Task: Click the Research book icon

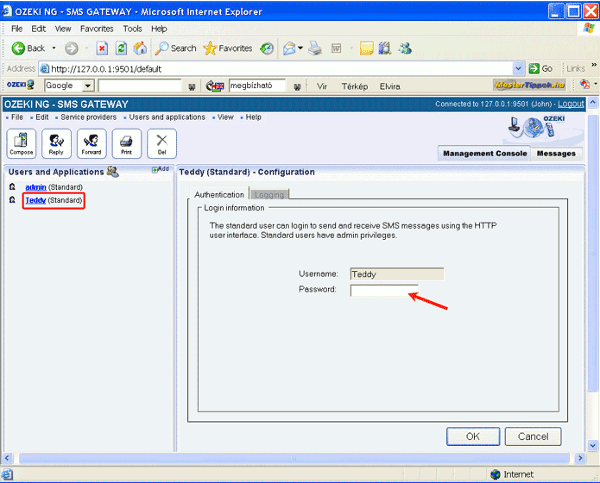Action: (x=385, y=48)
